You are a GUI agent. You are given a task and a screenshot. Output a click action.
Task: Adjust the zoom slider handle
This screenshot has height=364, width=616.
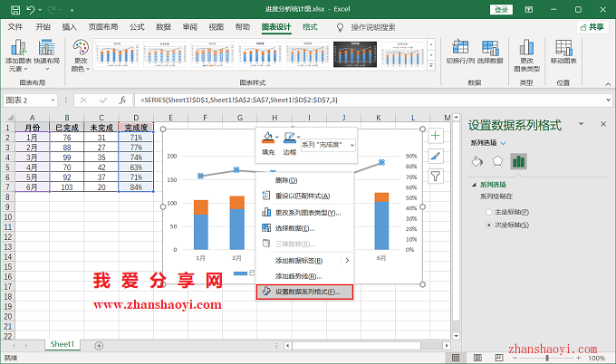click(x=547, y=358)
